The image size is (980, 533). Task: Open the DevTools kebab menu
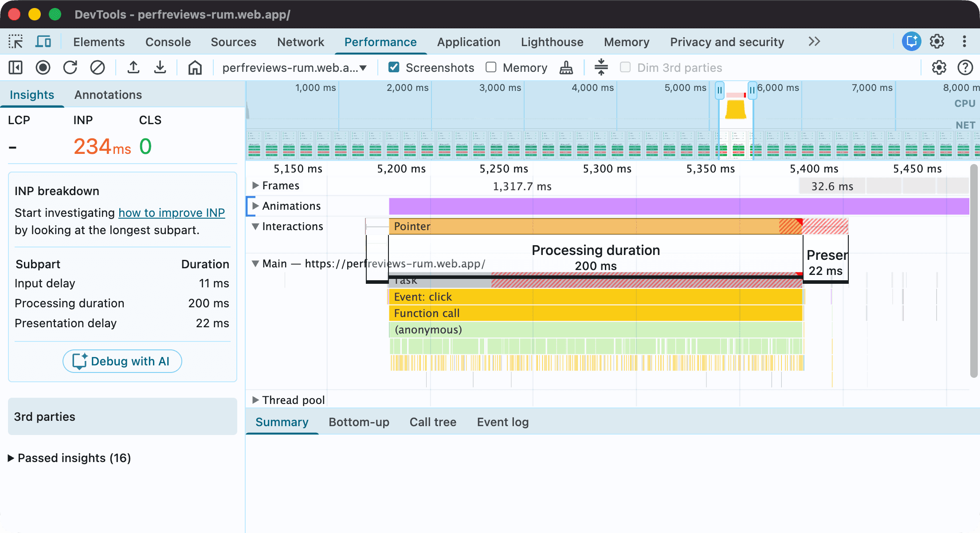tap(964, 42)
